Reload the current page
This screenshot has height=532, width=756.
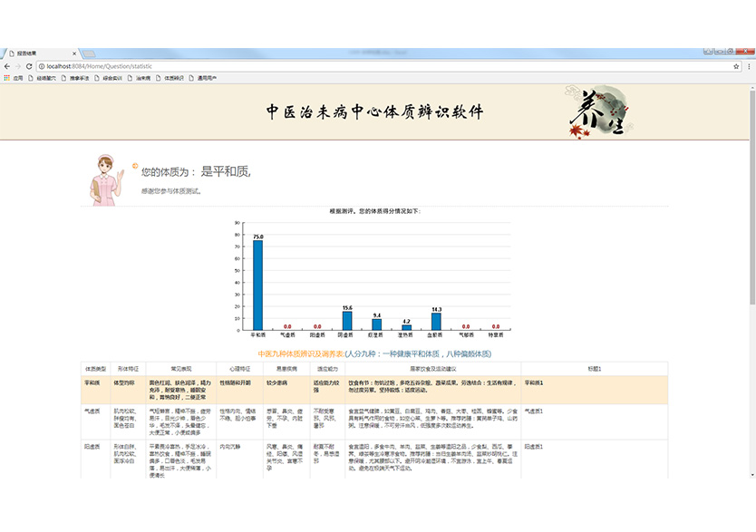[x=30, y=66]
